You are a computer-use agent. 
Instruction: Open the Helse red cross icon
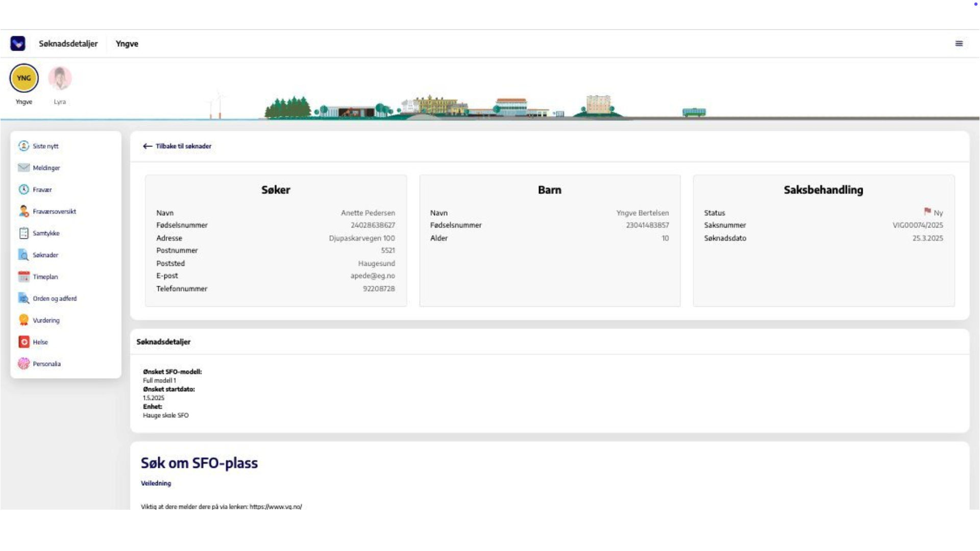pyautogui.click(x=23, y=342)
